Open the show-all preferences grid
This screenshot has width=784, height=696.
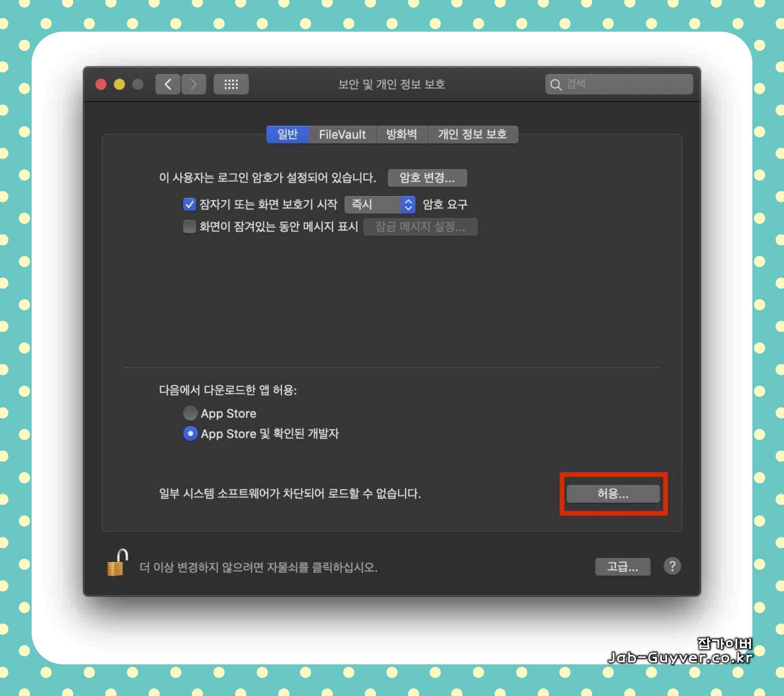[x=231, y=84]
